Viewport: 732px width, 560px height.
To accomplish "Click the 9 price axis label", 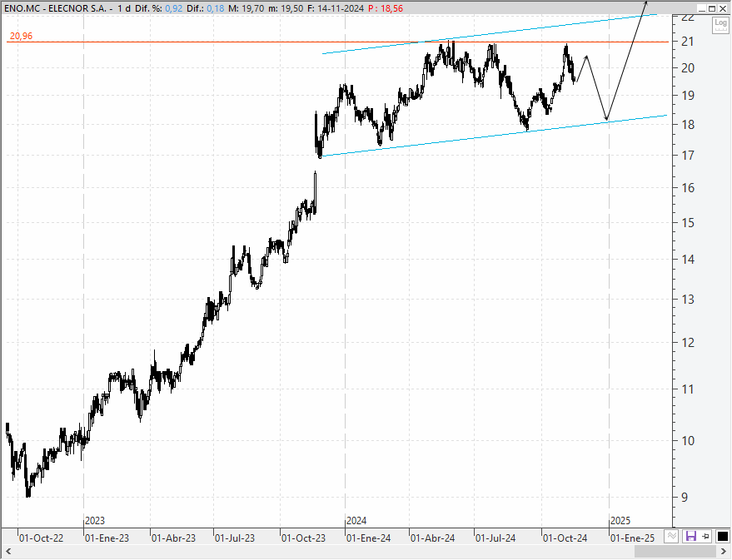I will pos(685,498).
